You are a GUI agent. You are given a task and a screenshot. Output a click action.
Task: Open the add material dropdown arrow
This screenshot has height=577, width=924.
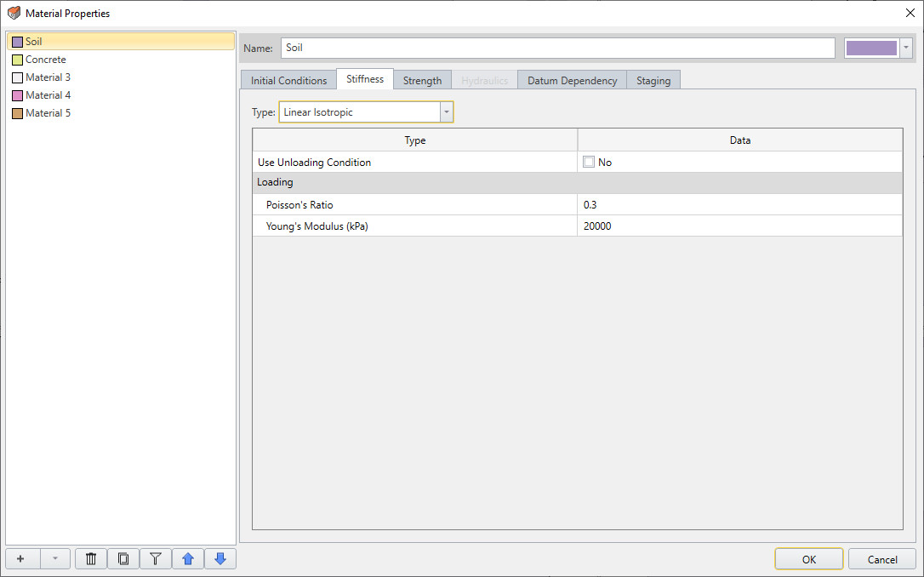tap(55, 559)
